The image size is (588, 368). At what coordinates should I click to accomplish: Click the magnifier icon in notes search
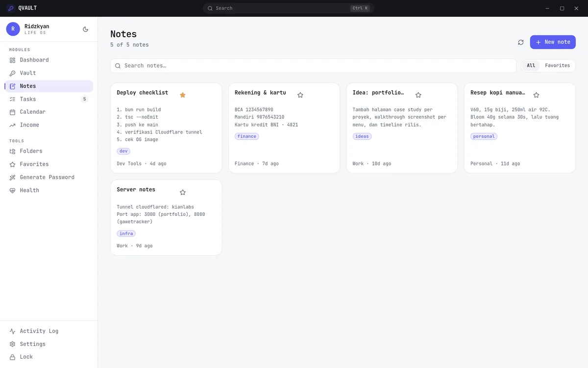tap(118, 66)
